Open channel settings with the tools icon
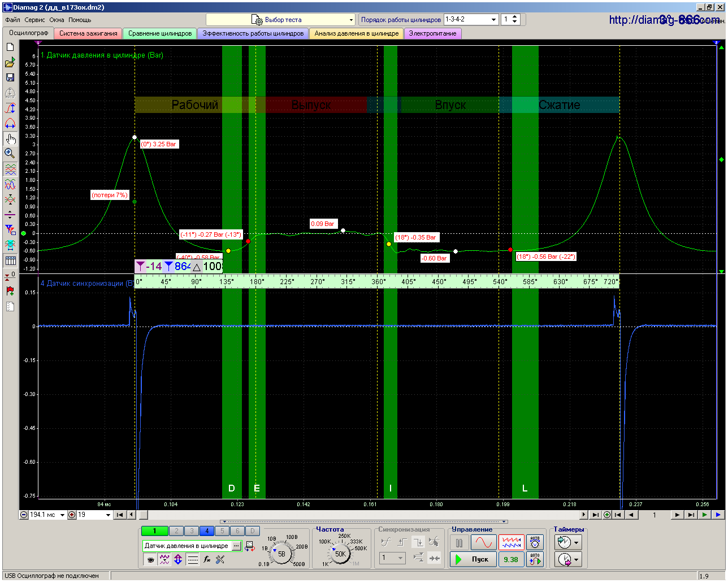 [220, 560]
